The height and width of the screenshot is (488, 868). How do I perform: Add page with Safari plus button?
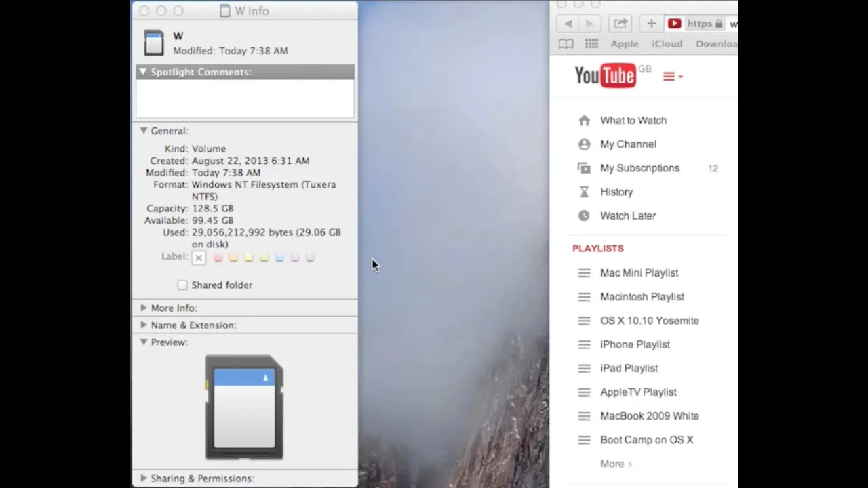tap(651, 24)
